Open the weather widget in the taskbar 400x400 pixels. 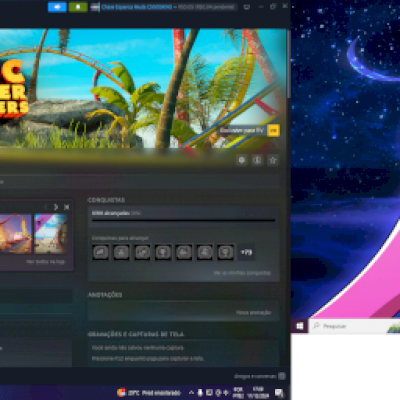coord(149,393)
